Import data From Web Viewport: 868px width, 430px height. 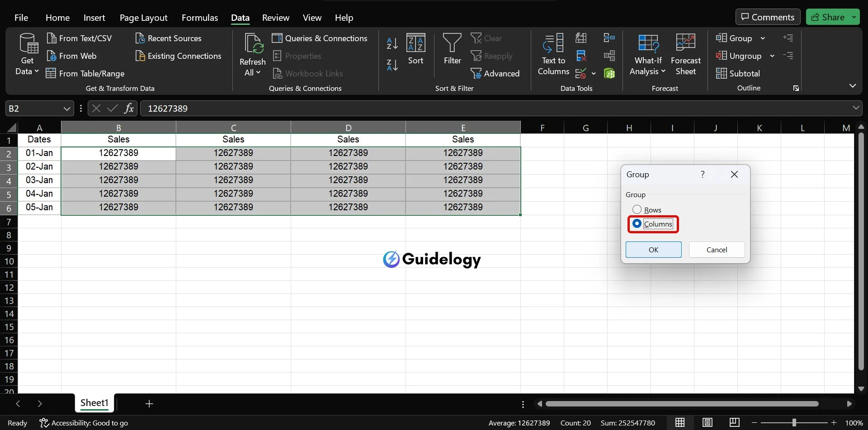[x=72, y=56]
